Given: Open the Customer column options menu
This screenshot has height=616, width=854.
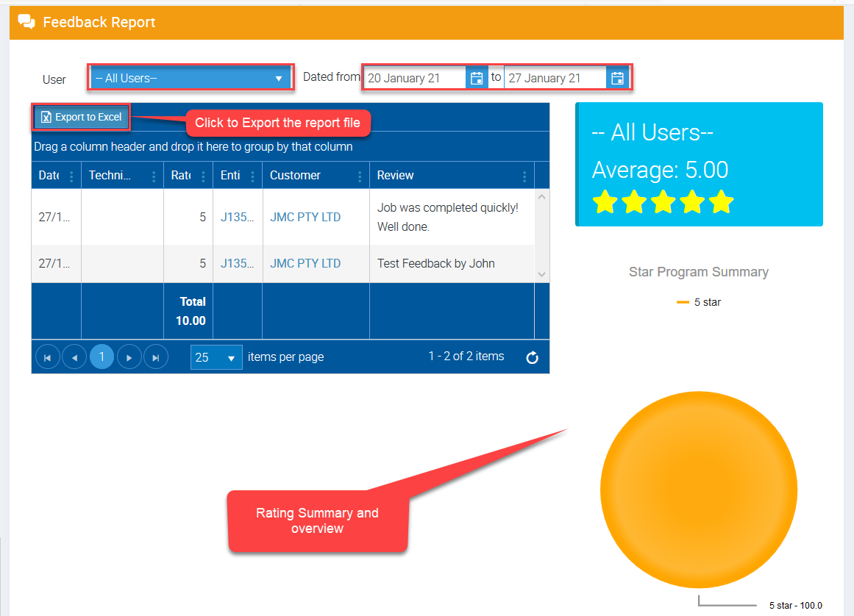Looking at the screenshot, I should click(x=360, y=176).
